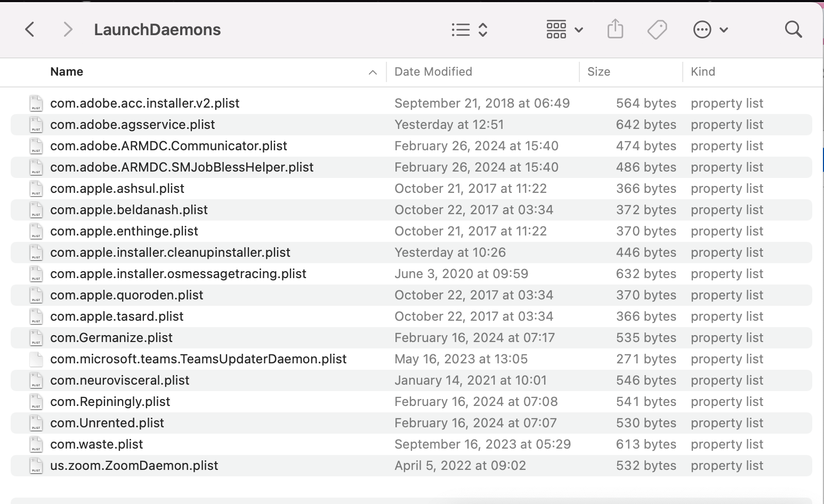Select the com.Germanize.plist file row
Image resolution: width=824 pixels, height=504 pixels.
111,338
